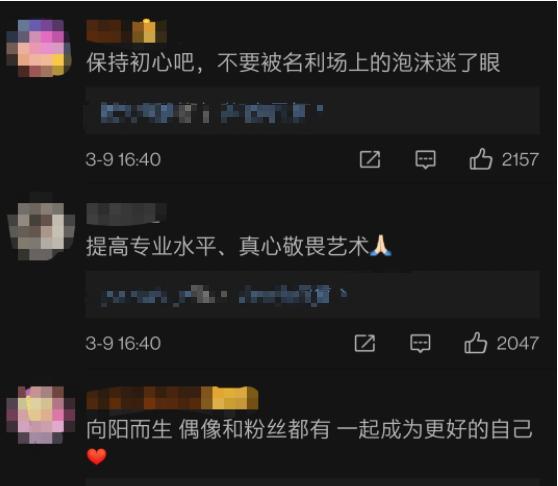558x486 pixels.
Task: Toggle thumbs-up on the 提高专业水平 comment
Action: click(475, 343)
